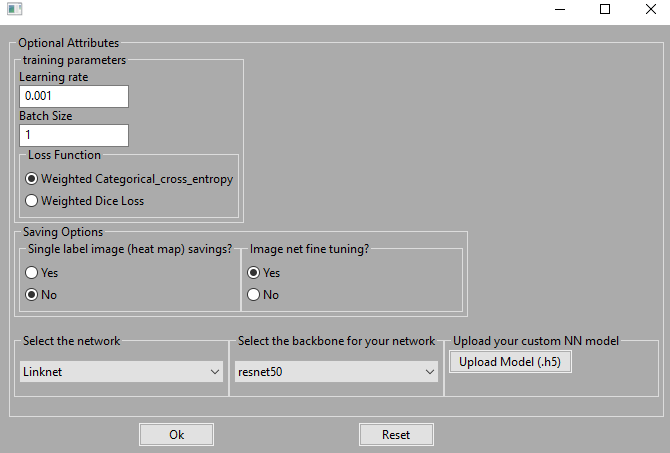The image size is (670, 453).
Task: Click the 'Saving Options' group label
Action: pyautogui.click(x=63, y=232)
